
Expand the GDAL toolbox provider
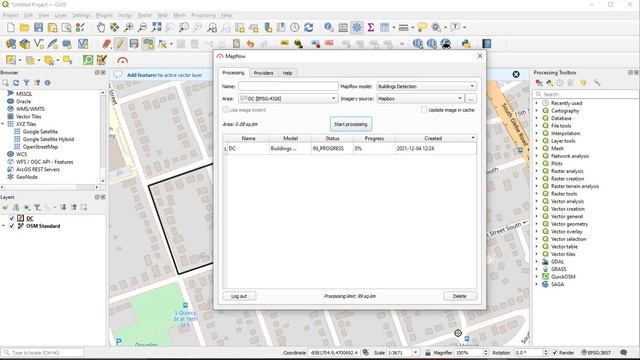pyautogui.click(x=537, y=262)
